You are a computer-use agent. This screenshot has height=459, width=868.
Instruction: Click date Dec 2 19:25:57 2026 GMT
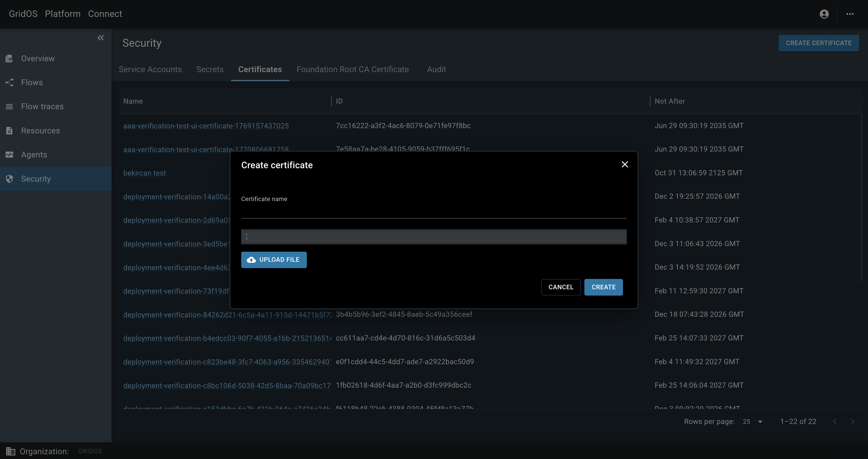click(697, 196)
